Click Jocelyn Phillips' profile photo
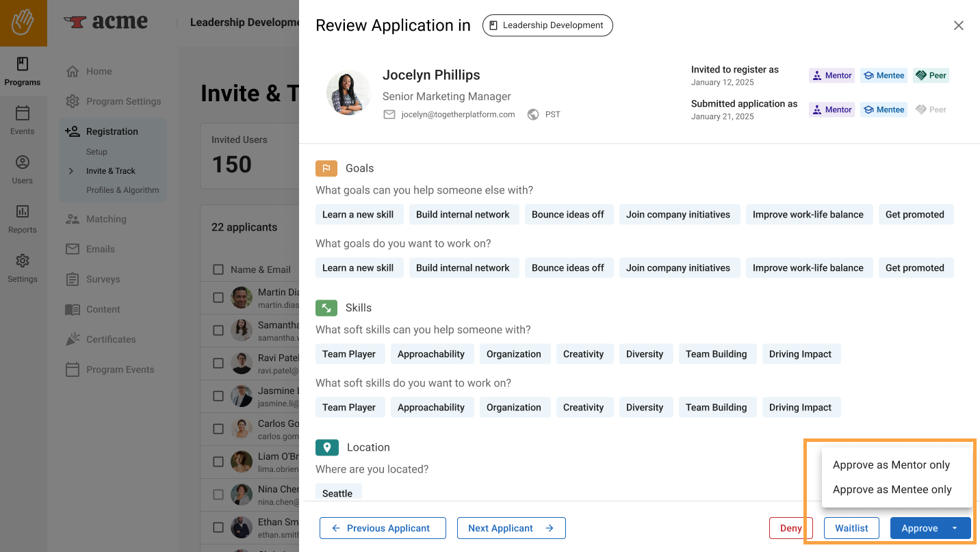Viewport: 980px width, 552px height. [348, 92]
